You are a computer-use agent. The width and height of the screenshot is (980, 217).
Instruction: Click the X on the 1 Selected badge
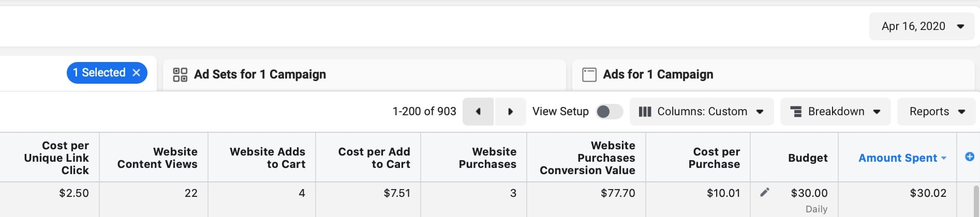(137, 73)
